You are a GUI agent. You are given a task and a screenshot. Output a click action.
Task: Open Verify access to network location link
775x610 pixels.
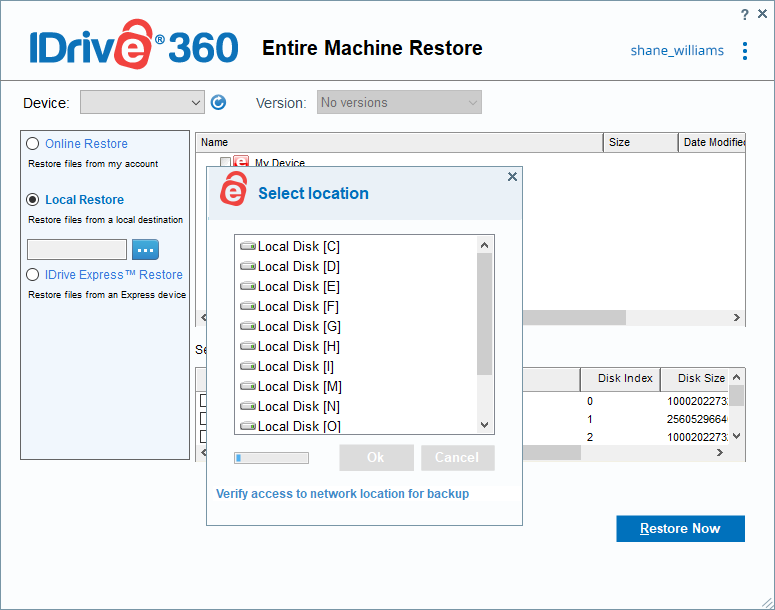pyautogui.click(x=342, y=494)
